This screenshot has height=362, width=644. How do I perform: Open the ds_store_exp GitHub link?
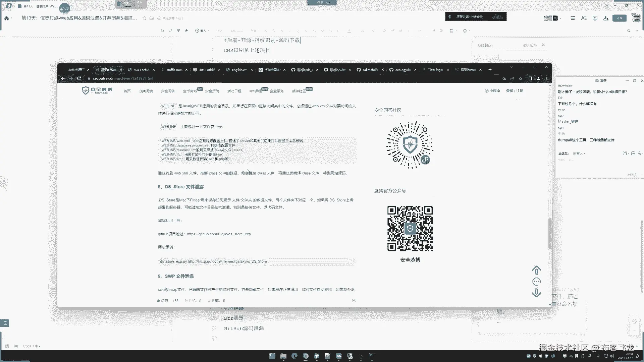click(x=219, y=234)
